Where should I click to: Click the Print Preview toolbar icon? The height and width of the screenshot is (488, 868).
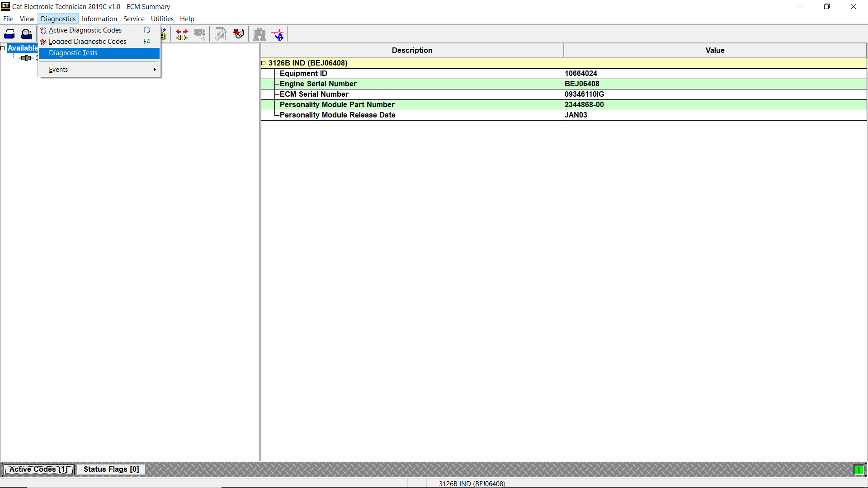click(x=27, y=34)
